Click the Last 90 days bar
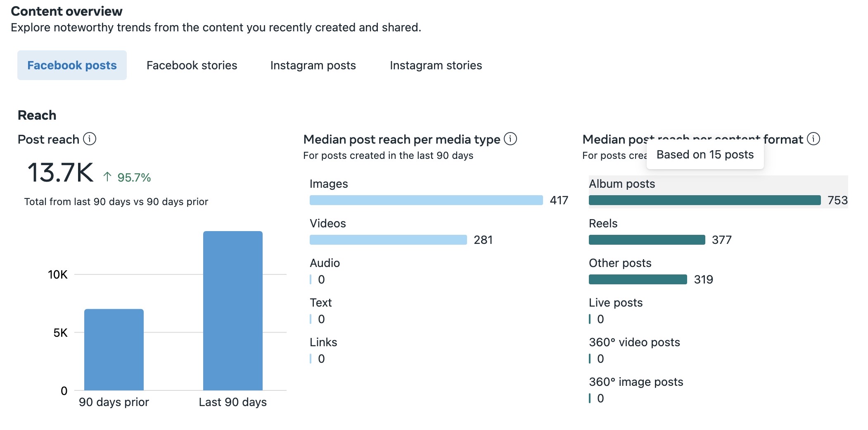 pos(232,310)
